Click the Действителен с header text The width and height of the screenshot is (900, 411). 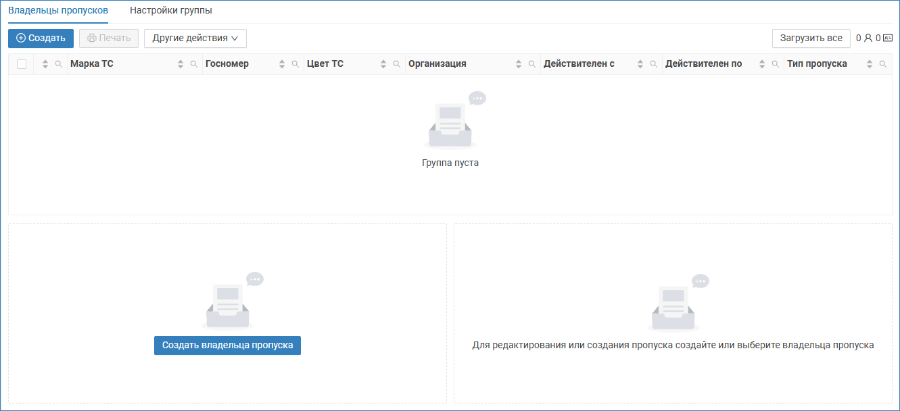(579, 64)
